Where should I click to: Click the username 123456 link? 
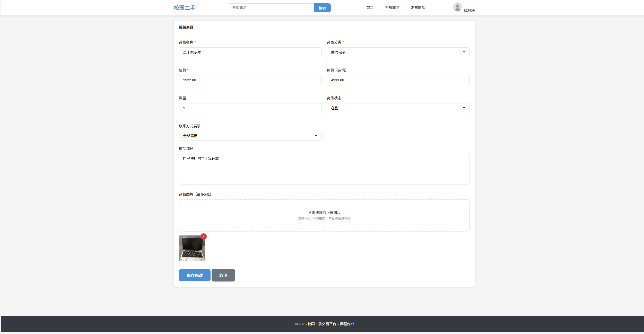469,10
